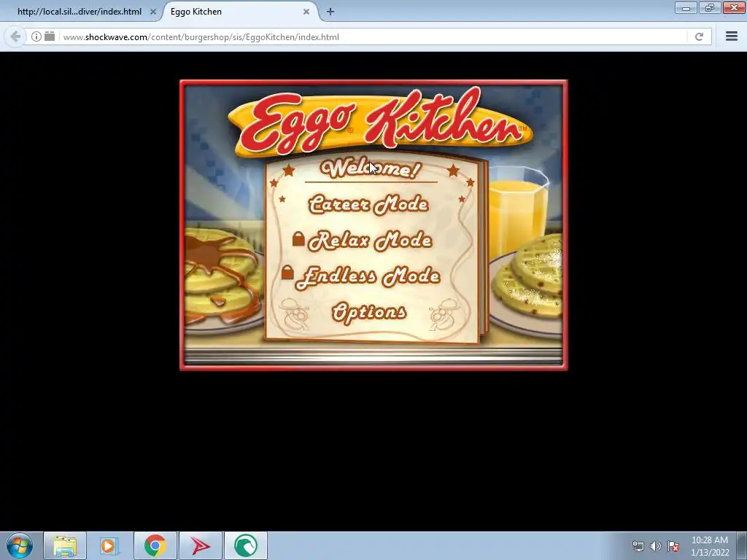The width and height of the screenshot is (747, 560).
Task: Open the network status tray icon
Action: (638, 546)
